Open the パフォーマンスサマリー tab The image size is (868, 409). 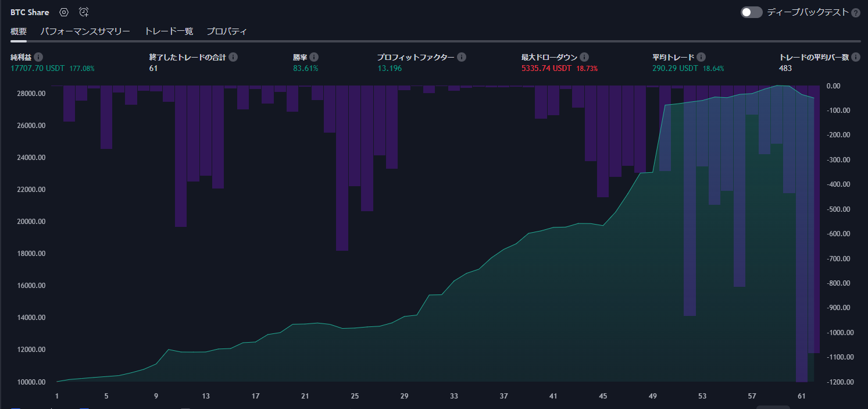[85, 31]
